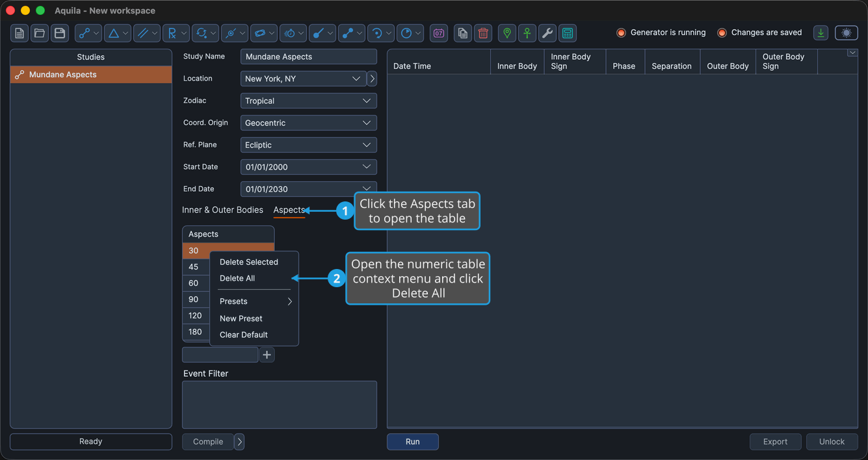
Task: Click the new aspect value input field
Action: [220, 355]
